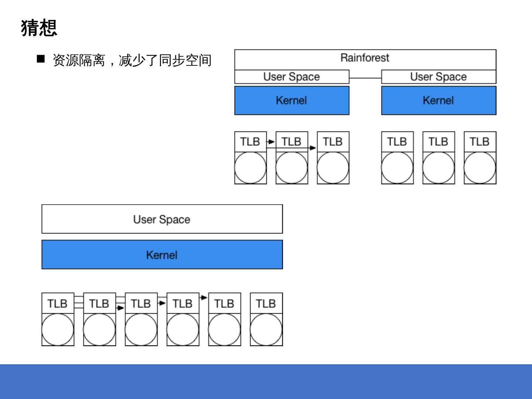Viewport: 532px width, 399px height.
Task: Select the left User Space box under Rainforest
Action: (x=292, y=76)
